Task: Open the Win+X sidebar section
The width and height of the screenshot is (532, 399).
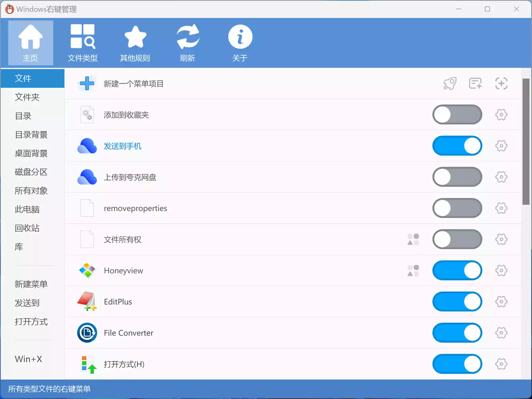Action: (28, 359)
